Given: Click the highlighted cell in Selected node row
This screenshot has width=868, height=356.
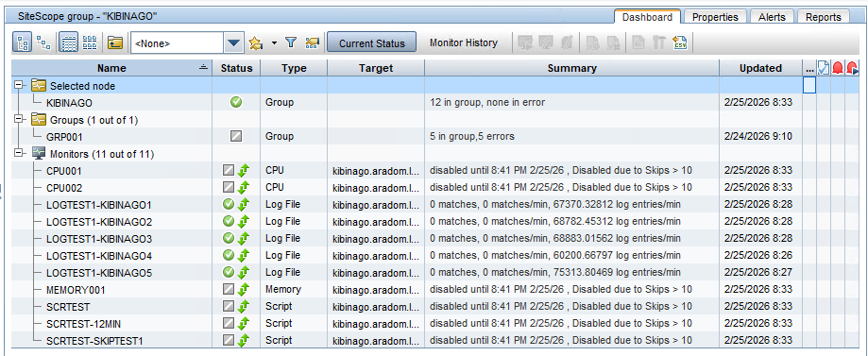Looking at the screenshot, I should pyautogui.click(x=809, y=85).
